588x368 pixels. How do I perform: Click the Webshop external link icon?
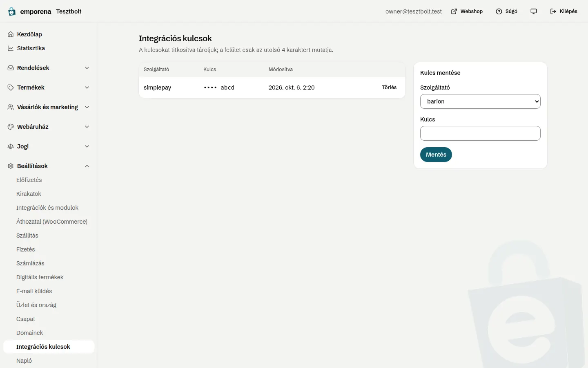454,11
